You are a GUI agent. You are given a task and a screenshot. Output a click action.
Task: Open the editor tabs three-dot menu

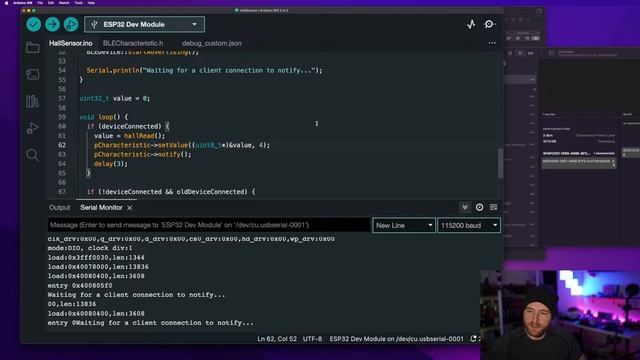pos(492,43)
